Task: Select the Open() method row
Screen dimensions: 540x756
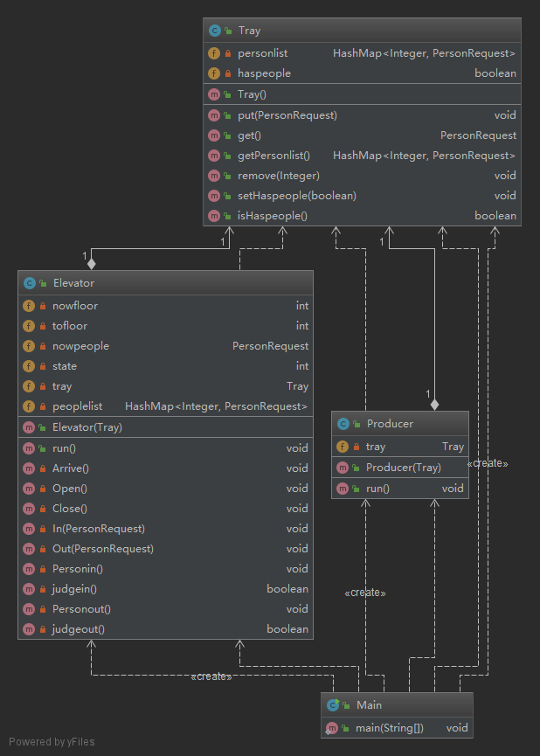Action: pyautogui.click(x=165, y=489)
